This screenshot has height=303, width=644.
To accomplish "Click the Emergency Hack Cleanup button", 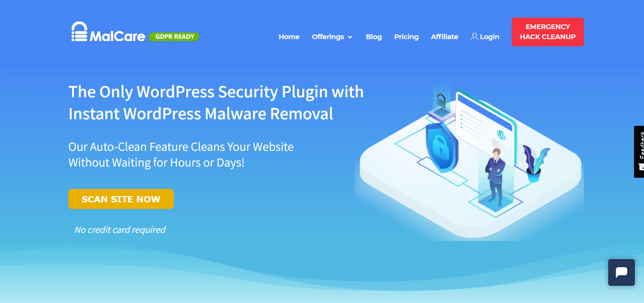I will tap(548, 32).
